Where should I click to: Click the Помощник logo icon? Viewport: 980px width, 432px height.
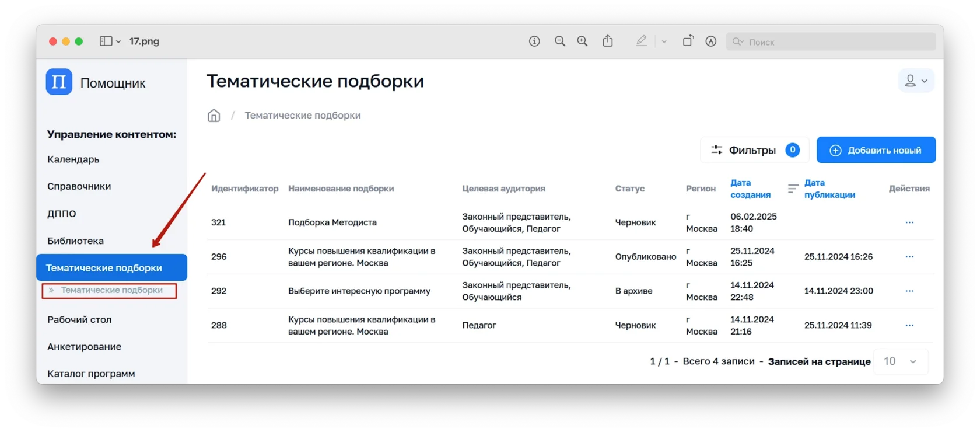(59, 82)
